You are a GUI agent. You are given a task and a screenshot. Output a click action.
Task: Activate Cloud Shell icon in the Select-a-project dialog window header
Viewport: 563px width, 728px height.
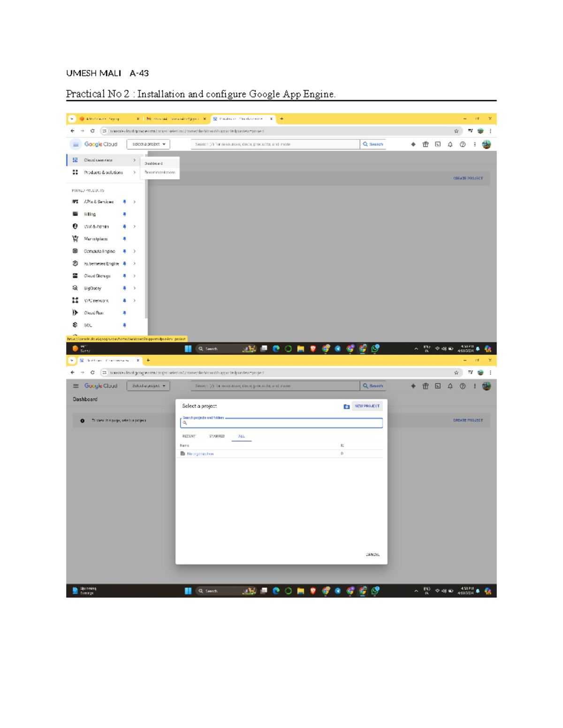(438, 386)
